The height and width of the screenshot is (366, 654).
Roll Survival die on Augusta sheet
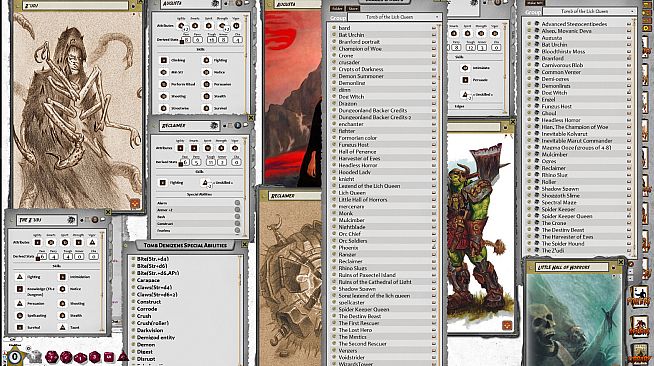pyautogui.click(x=206, y=108)
